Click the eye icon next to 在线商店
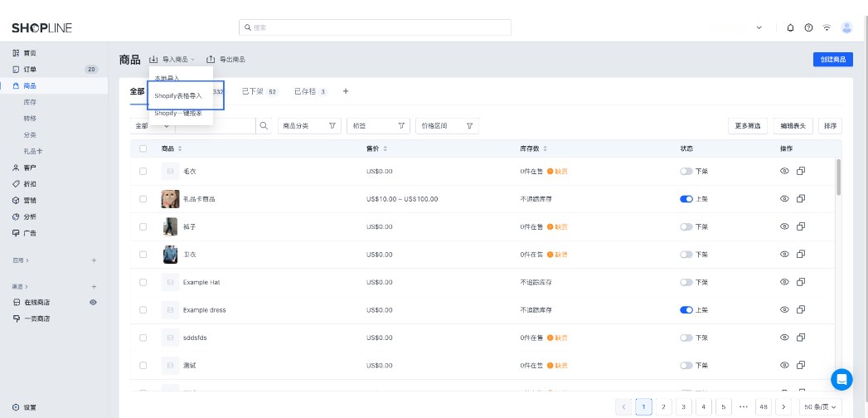The image size is (868, 418). (x=93, y=302)
